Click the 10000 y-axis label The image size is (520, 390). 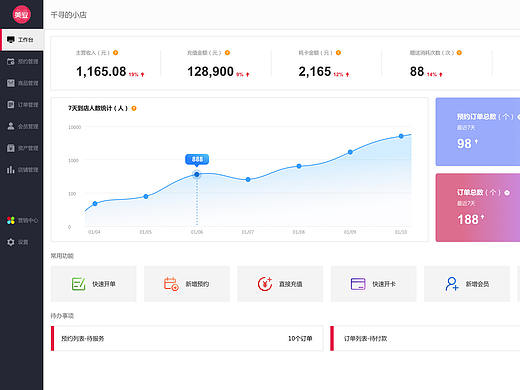coord(75,127)
